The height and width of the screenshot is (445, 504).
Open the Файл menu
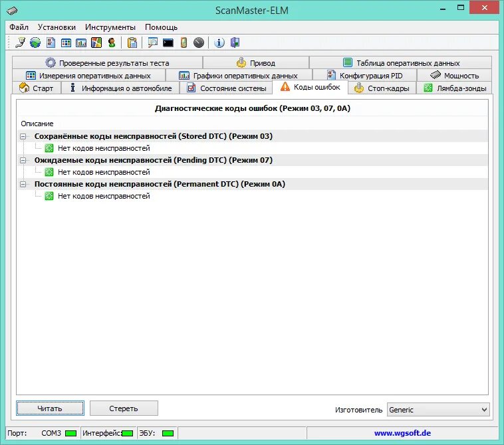(x=19, y=27)
